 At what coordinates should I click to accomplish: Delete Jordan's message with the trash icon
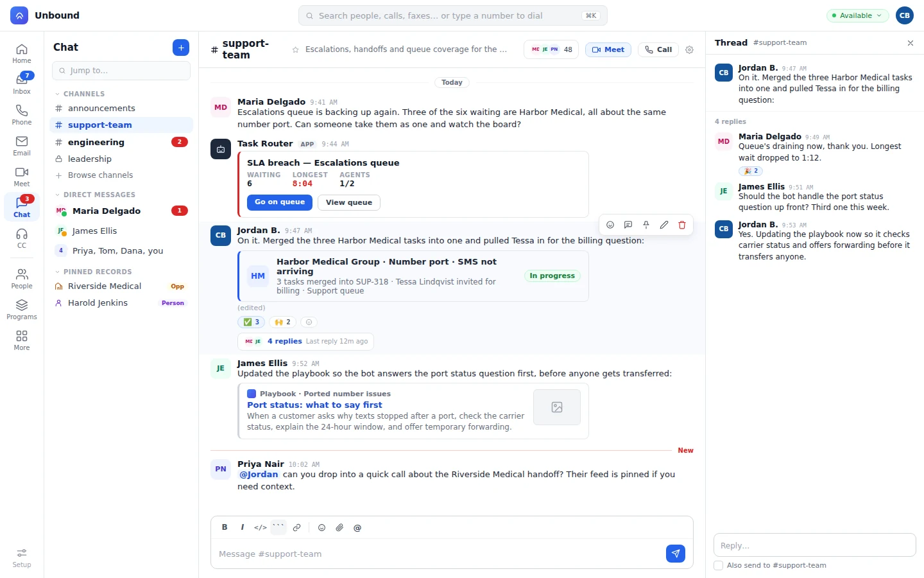coord(682,225)
